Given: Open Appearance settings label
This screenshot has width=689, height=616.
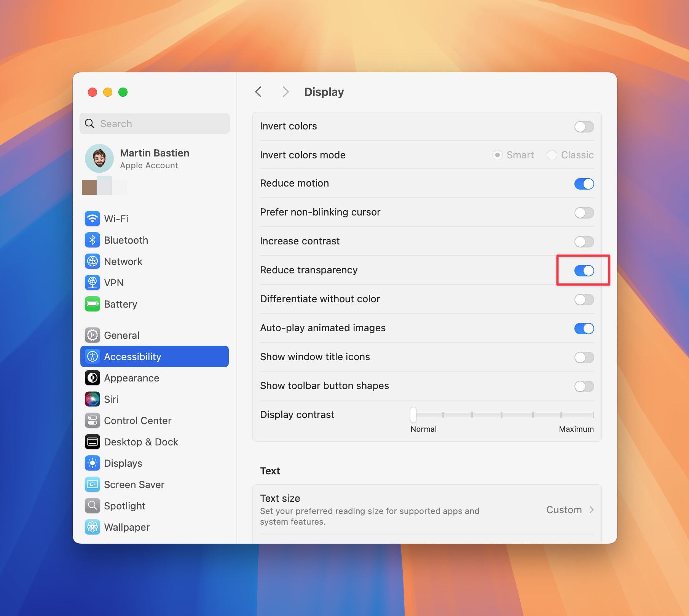Looking at the screenshot, I should 132,378.
